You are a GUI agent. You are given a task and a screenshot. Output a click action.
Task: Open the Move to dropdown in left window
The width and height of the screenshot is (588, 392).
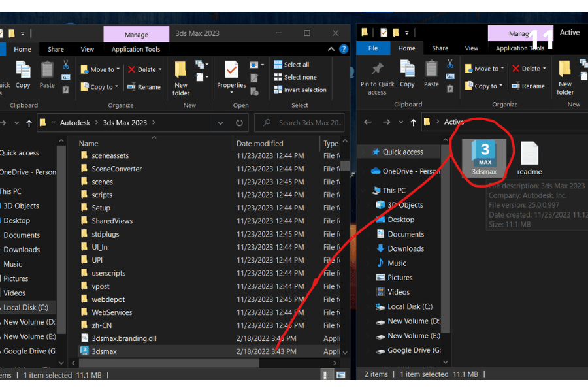(101, 69)
